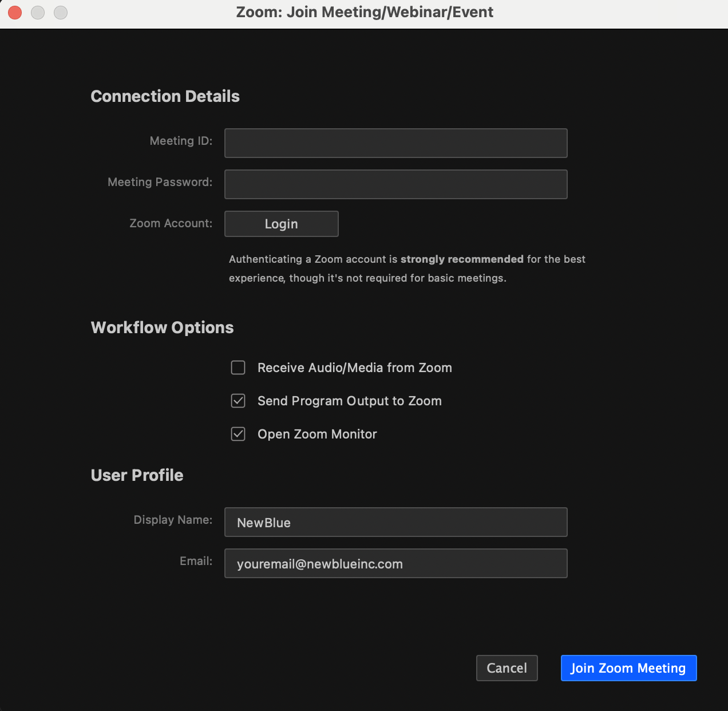Screen dimensions: 728x711
Task: Click inside the Meeting ID field
Action: tap(395, 143)
